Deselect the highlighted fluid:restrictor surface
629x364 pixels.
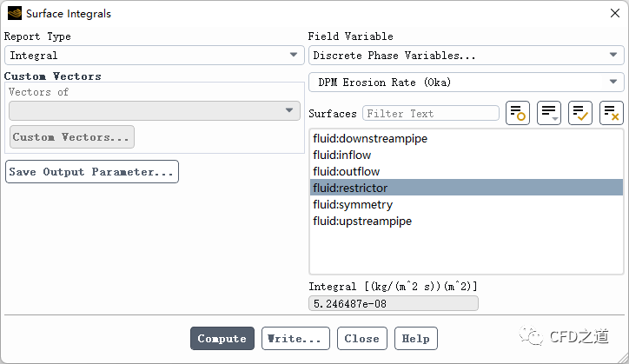click(350, 189)
